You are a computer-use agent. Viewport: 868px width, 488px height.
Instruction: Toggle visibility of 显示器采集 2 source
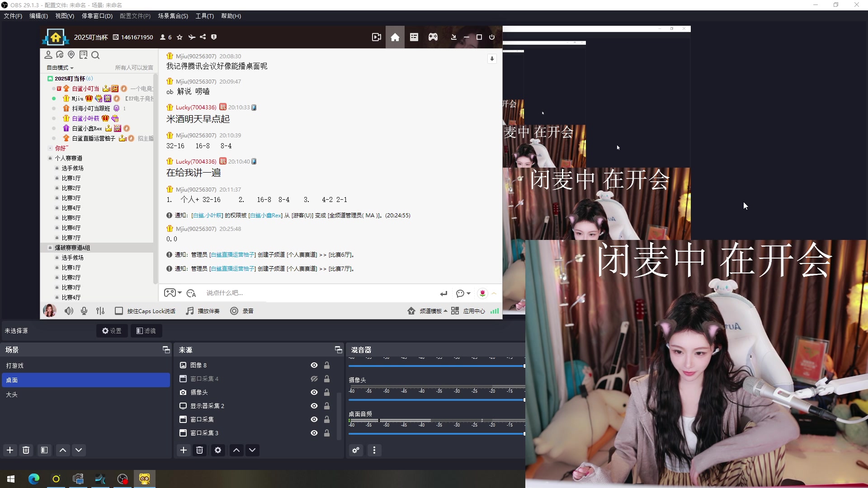(x=314, y=406)
